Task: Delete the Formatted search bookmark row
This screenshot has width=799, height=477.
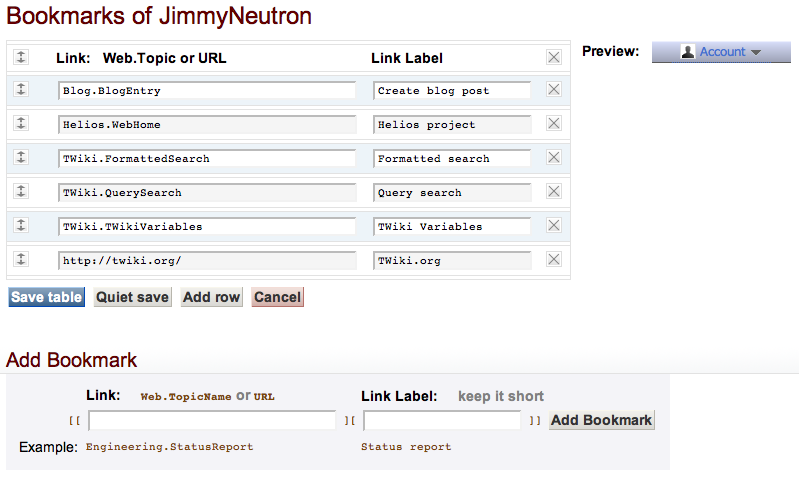Action: click(553, 158)
